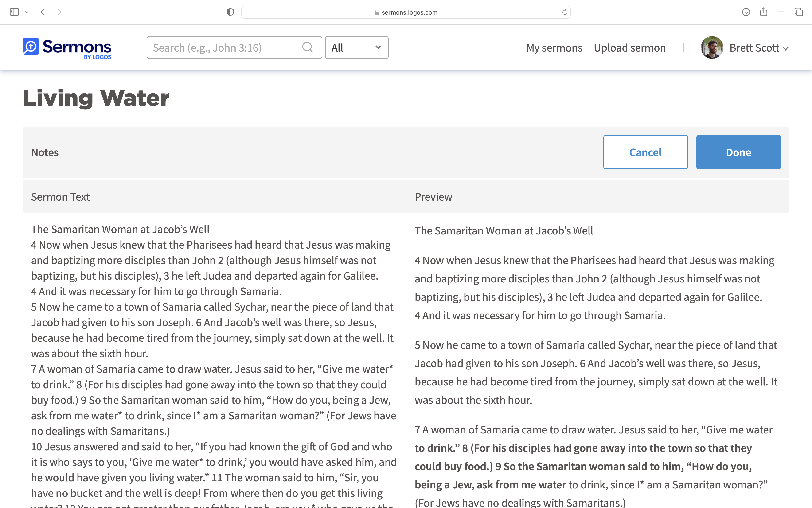Click the magnifying glass search icon

point(307,47)
